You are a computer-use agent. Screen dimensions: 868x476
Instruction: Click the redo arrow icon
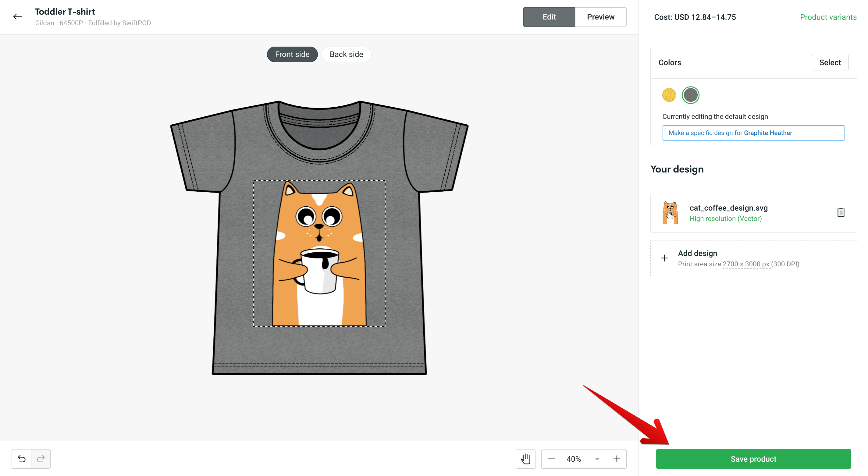[x=41, y=459]
